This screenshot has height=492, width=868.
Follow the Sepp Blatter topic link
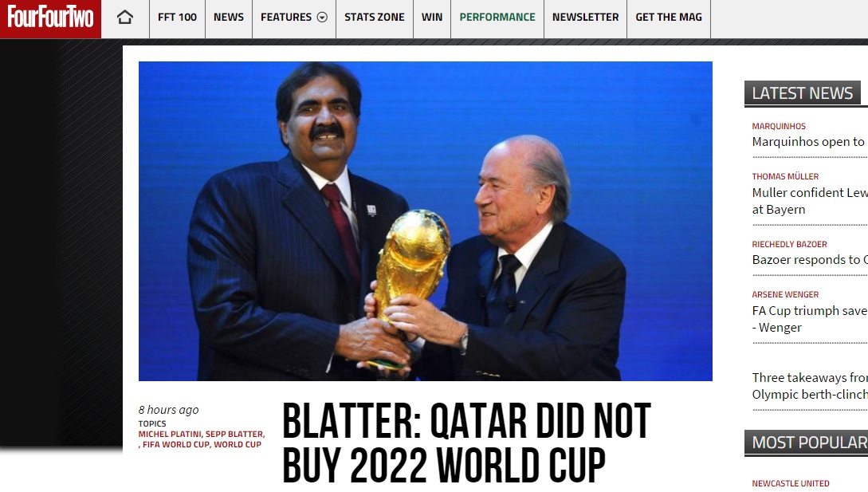[234, 435]
